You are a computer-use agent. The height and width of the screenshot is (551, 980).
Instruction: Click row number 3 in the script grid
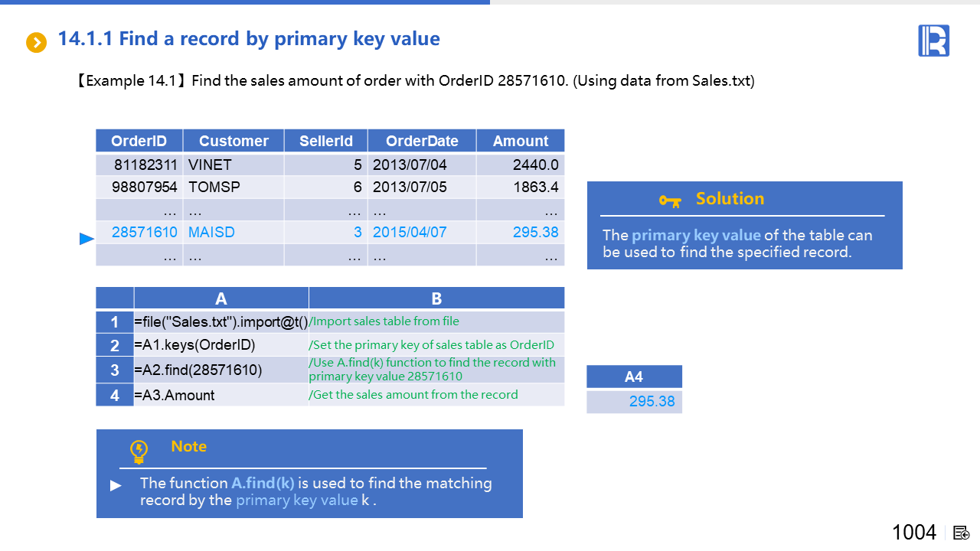pos(115,370)
